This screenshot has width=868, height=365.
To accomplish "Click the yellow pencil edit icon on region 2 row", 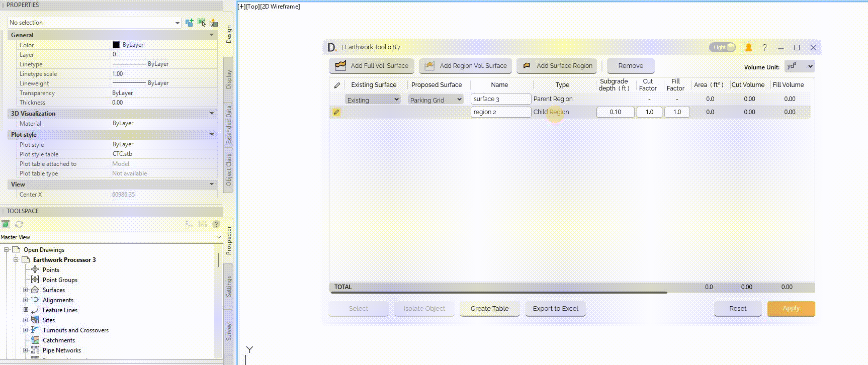I will (336, 112).
